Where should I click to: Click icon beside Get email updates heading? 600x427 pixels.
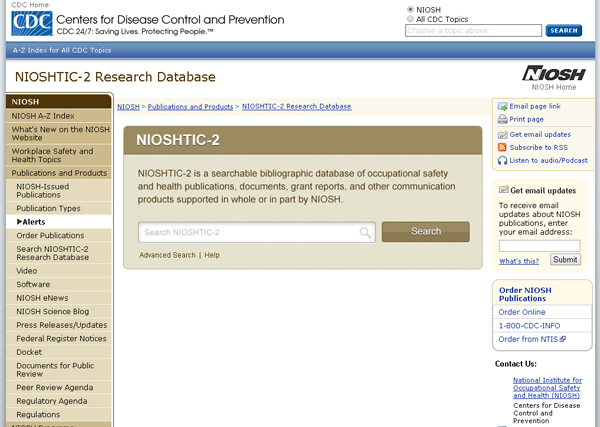tap(504, 190)
